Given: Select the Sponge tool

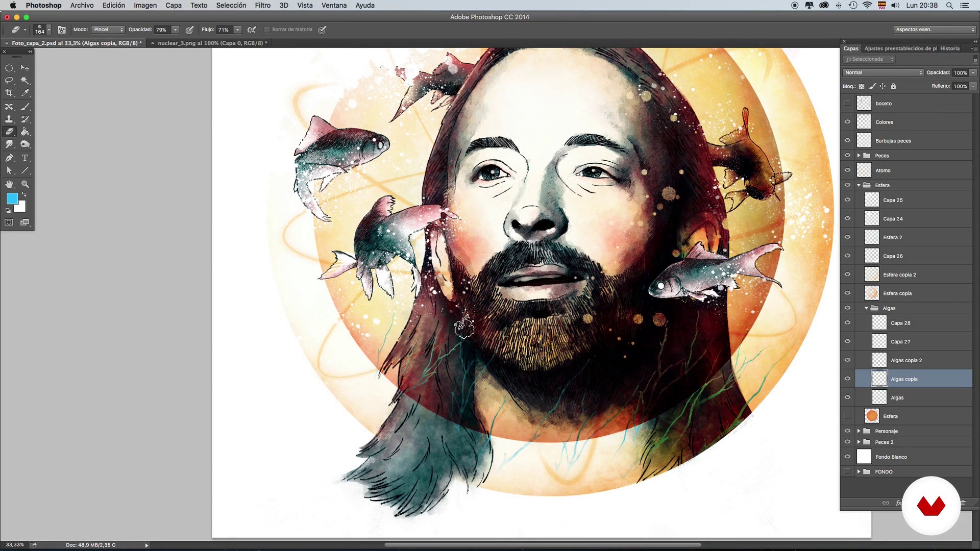Looking at the screenshot, I should click(x=25, y=144).
